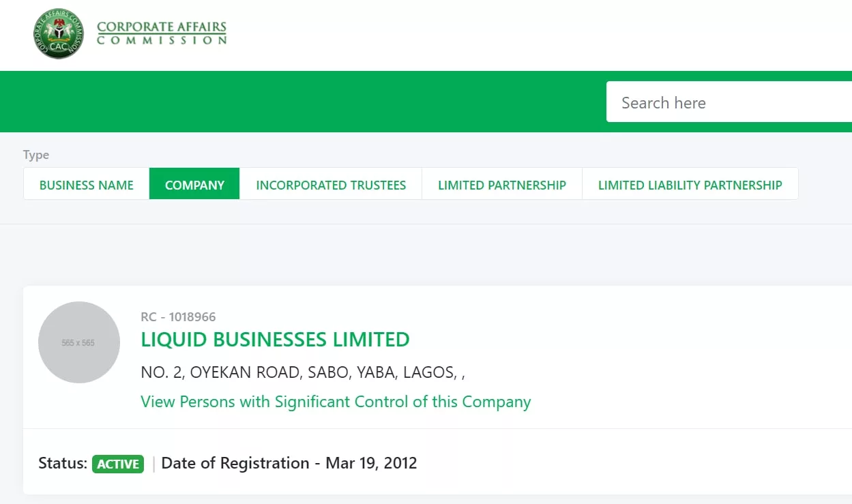Screen dimensions: 852x504
Task: Click the CORPORATE AFFAIRS heading text
Action: (161, 27)
